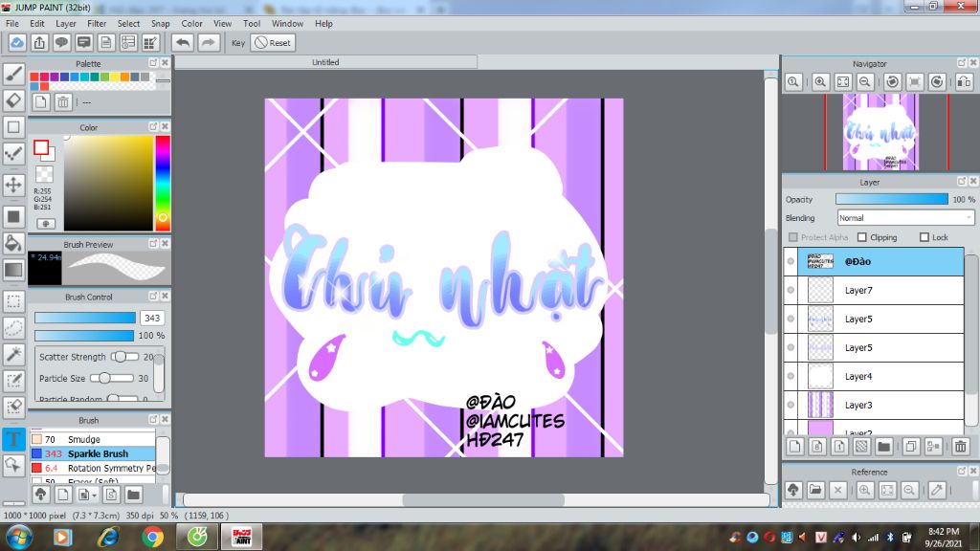This screenshot has width=980, height=551.
Task: Select the Brush tool in left toolbar
Action: (x=13, y=74)
